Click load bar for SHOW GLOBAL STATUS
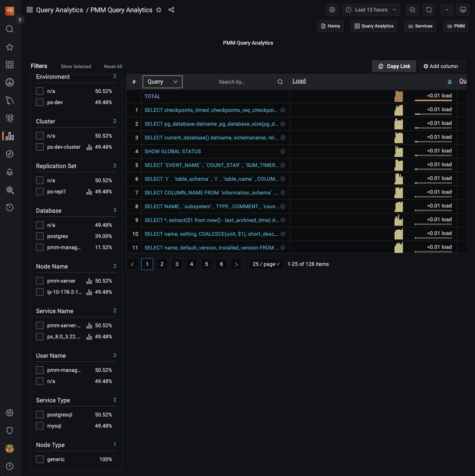This screenshot has width=475, height=476. coord(433,155)
